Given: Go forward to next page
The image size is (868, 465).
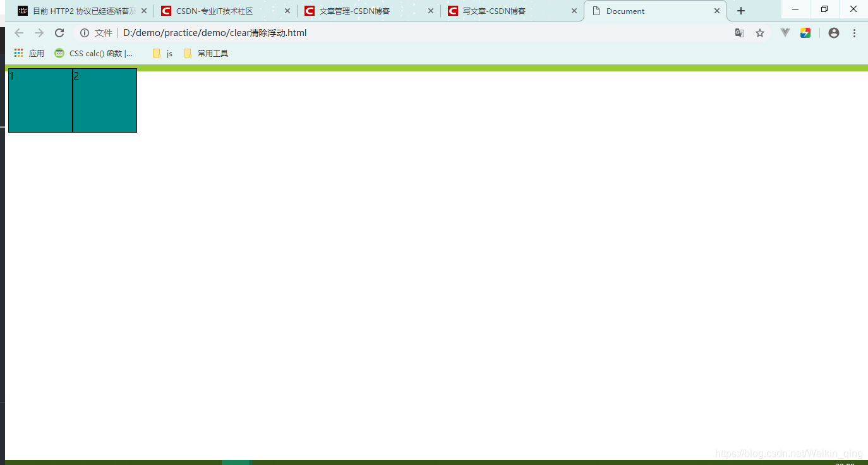Looking at the screenshot, I should pos(39,33).
